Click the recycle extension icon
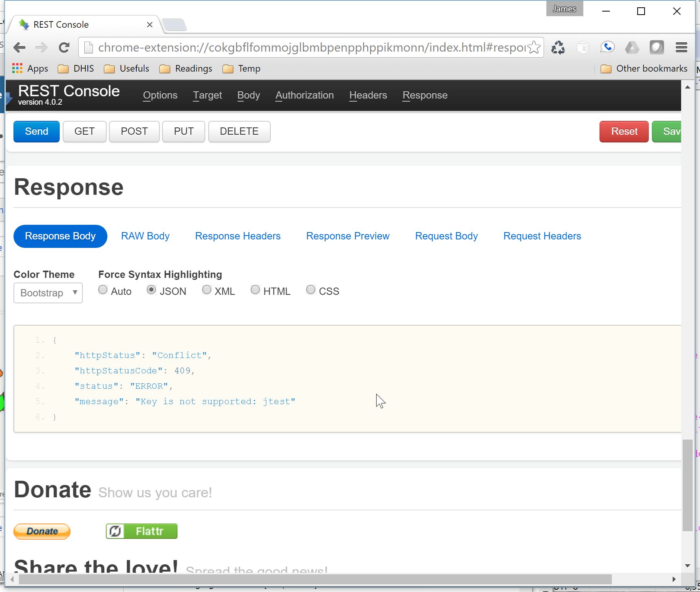The image size is (700, 592). point(558,48)
